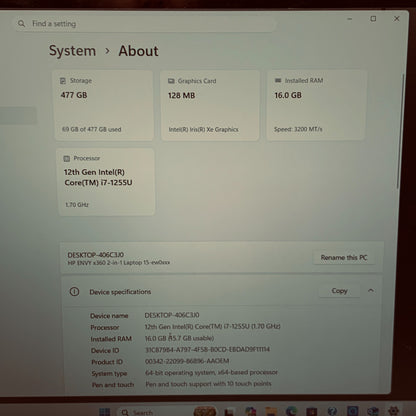Image resolution: width=416 pixels, height=416 pixels.
Task: Select the 1.70 GHz text in Processor card
Action: click(77, 205)
